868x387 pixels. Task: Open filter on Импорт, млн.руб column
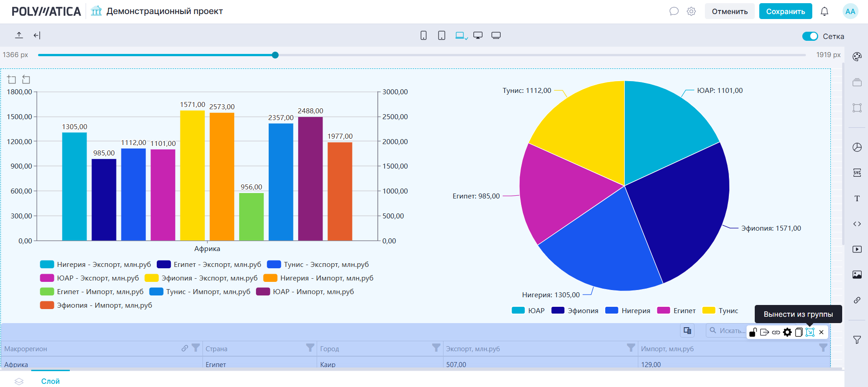point(823,348)
